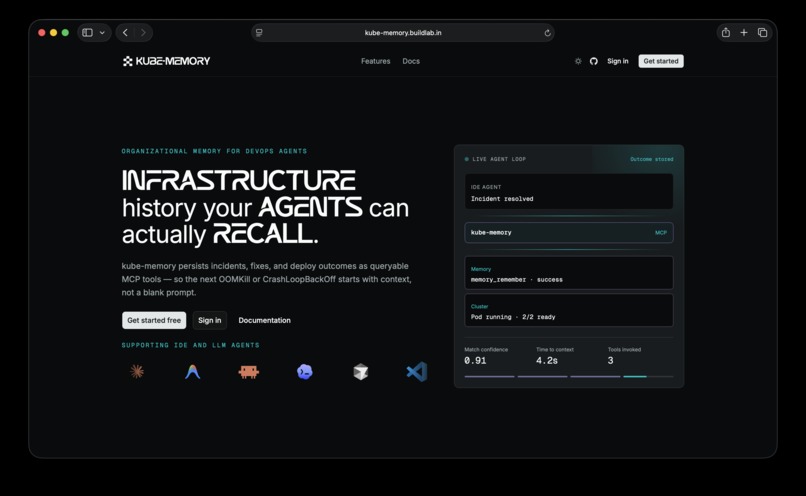Click the Claude starburst agent icon
Screen dimensions: 806x496
137,371
